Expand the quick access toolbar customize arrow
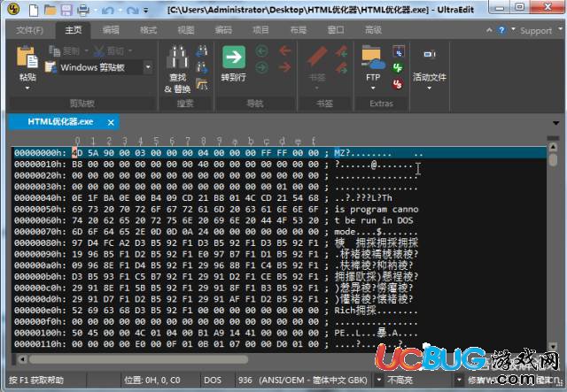 coord(146,11)
